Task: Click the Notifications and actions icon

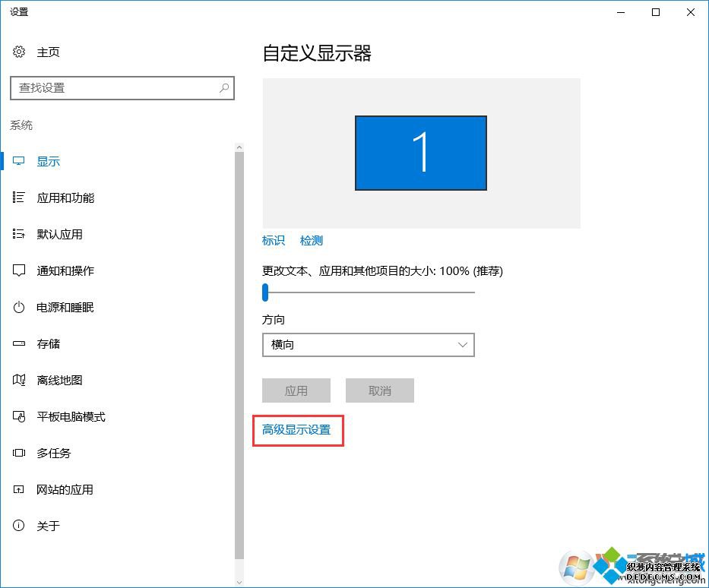Action: (x=18, y=270)
